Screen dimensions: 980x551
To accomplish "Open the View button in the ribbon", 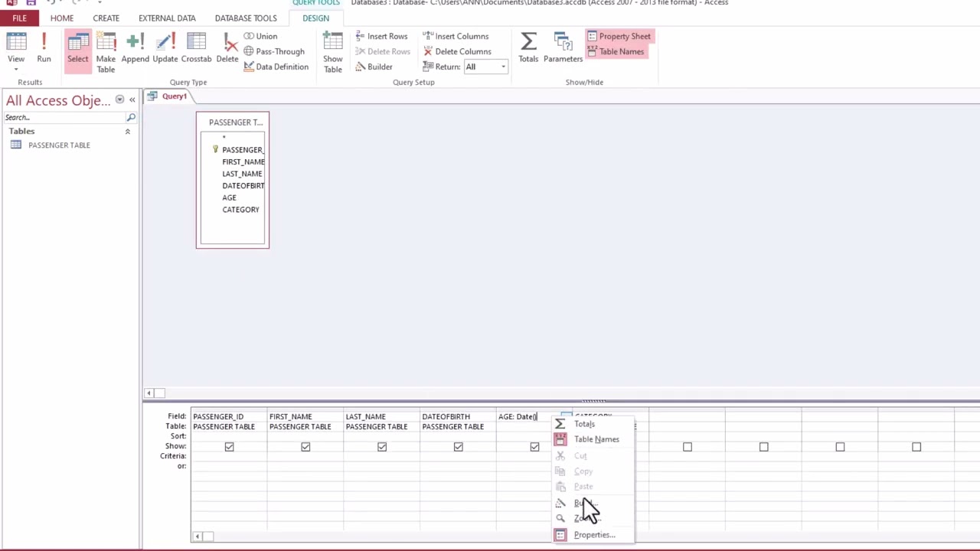I will tap(16, 51).
